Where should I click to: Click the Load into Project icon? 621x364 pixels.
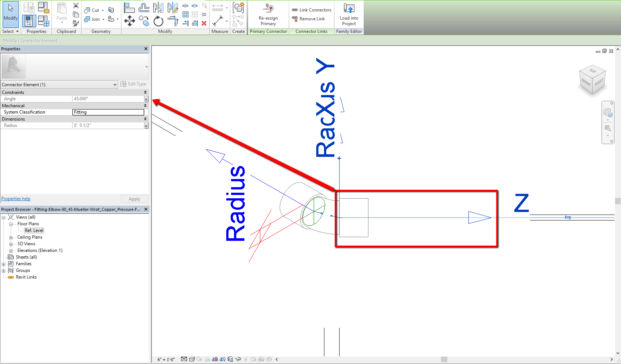[x=349, y=8]
